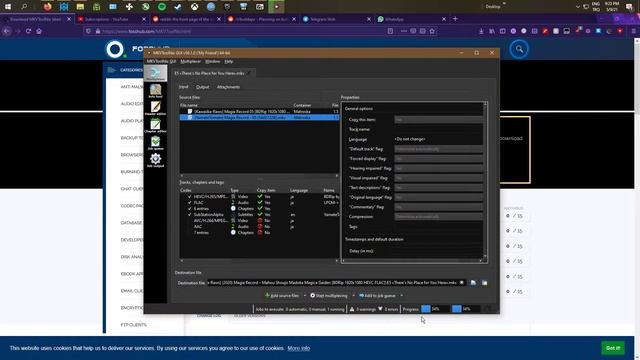Image resolution: width=640 pixels, height=360 pixels.
Task: Click the Got it! cookie button
Action: (x=613, y=348)
